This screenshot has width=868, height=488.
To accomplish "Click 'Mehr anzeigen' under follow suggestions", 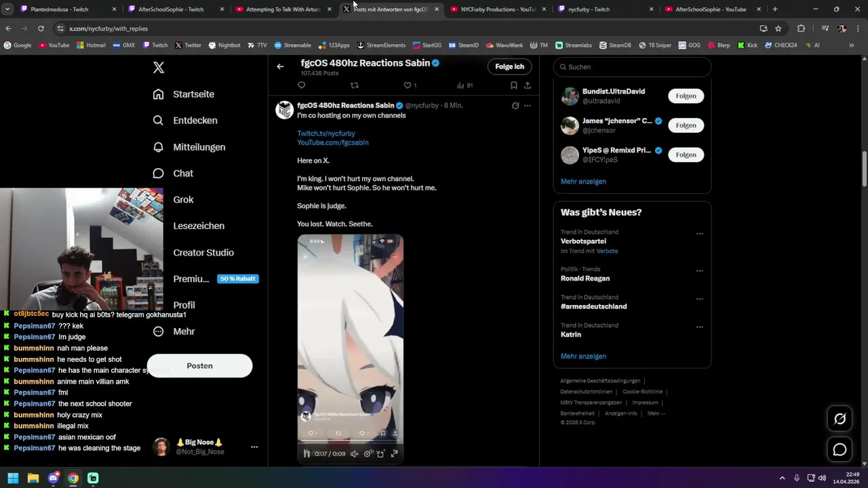I will pos(583,182).
